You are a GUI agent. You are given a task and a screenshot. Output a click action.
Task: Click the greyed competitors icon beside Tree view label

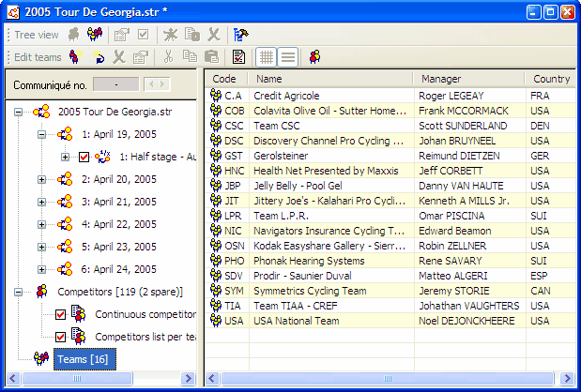click(74, 35)
